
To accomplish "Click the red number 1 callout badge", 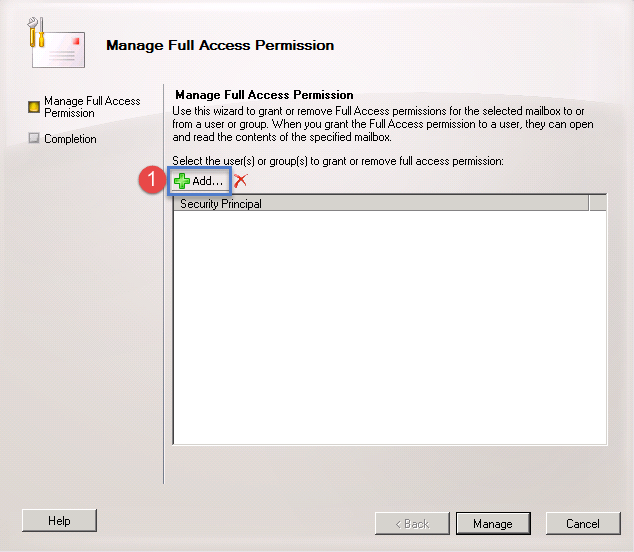I will (151, 179).
